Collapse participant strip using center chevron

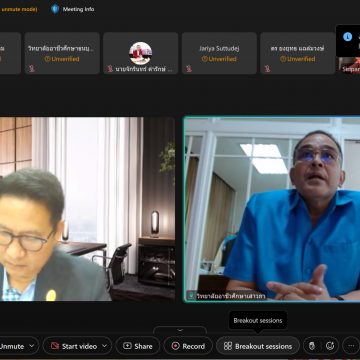180,330
